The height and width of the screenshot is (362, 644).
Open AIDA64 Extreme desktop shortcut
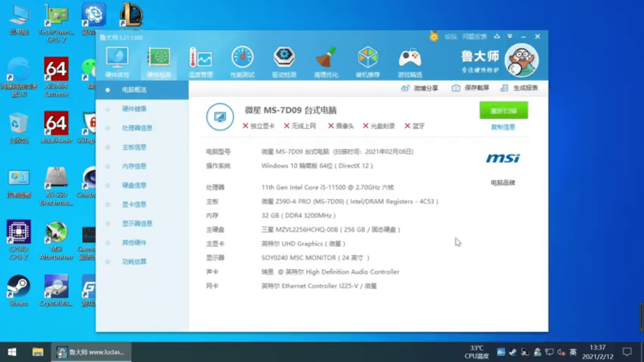(x=56, y=77)
